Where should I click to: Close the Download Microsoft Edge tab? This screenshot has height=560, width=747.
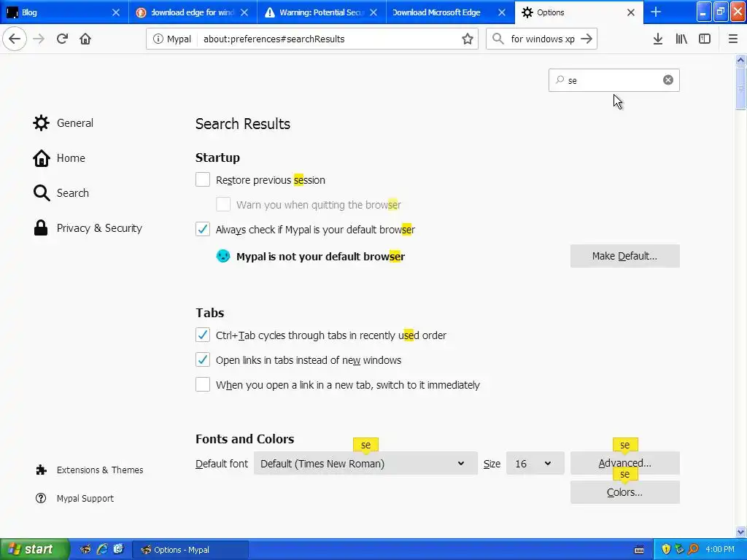(502, 12)
